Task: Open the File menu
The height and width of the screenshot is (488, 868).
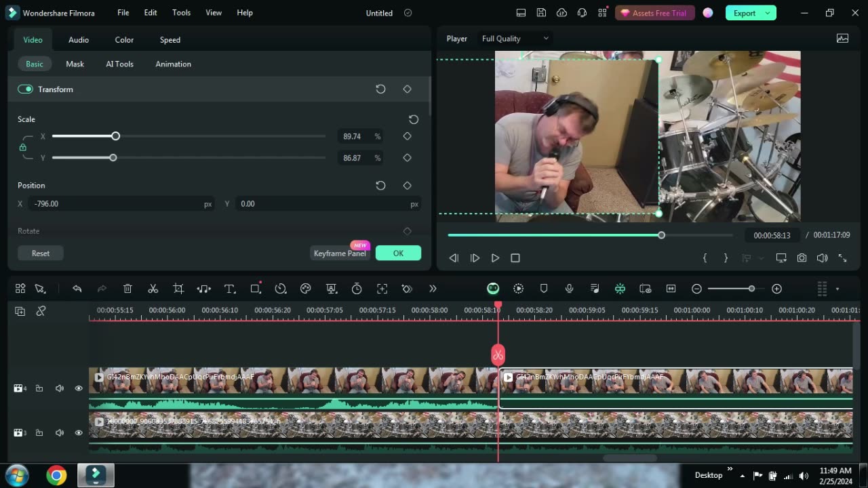Action: click(123, 13)
